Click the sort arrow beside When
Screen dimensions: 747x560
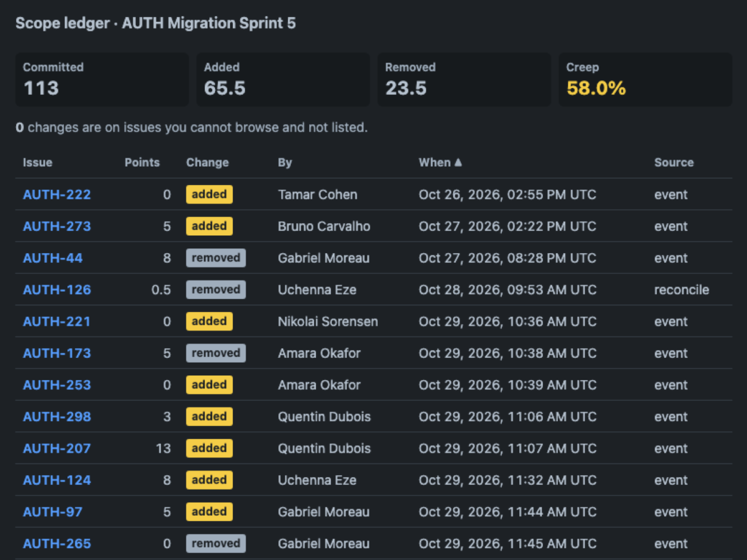point(458,162)
